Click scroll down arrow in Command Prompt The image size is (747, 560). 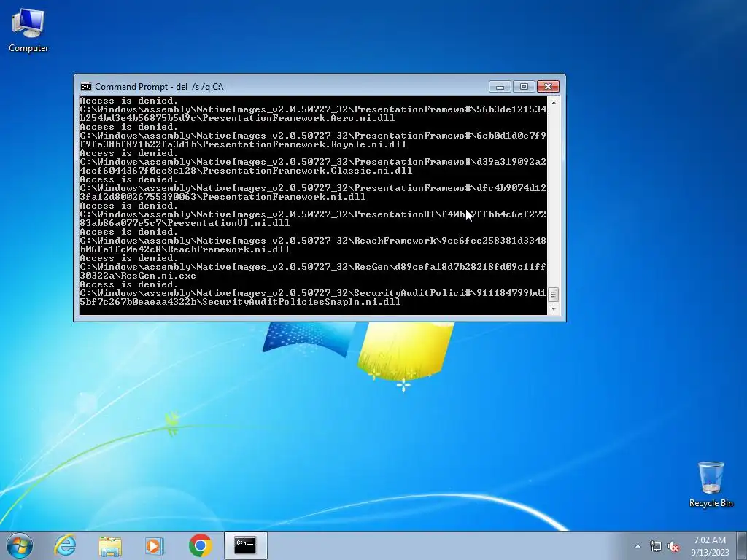coord(554,309)
